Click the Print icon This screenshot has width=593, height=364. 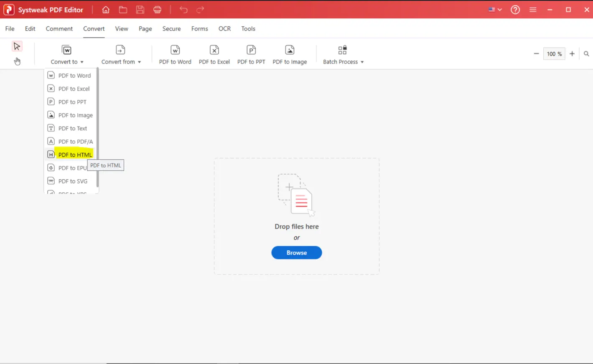[158, 10]
